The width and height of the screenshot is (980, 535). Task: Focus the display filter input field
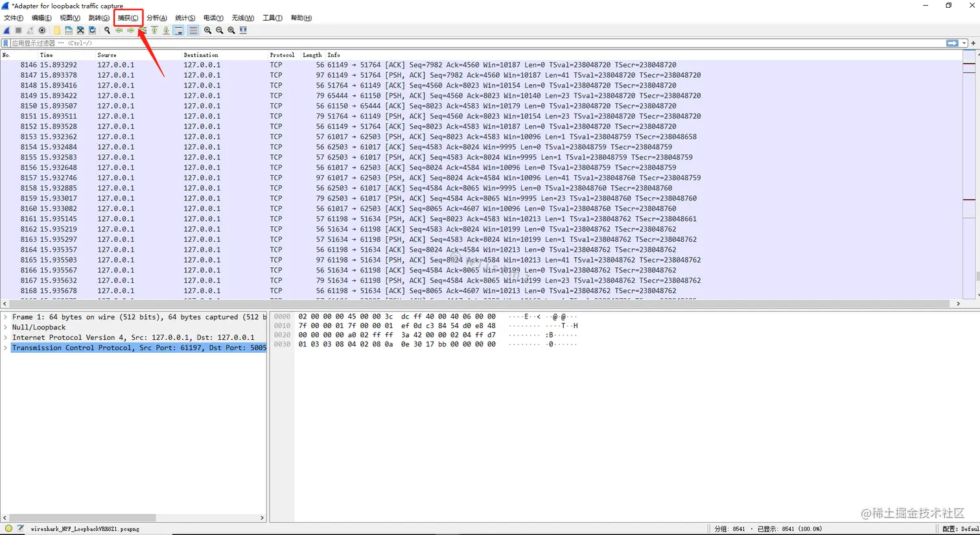[x=478, y=43]
